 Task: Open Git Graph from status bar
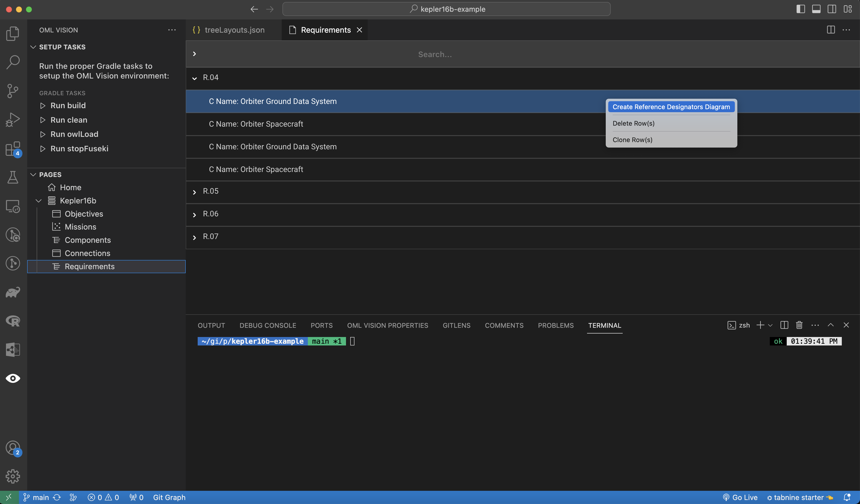click(169, 498)
